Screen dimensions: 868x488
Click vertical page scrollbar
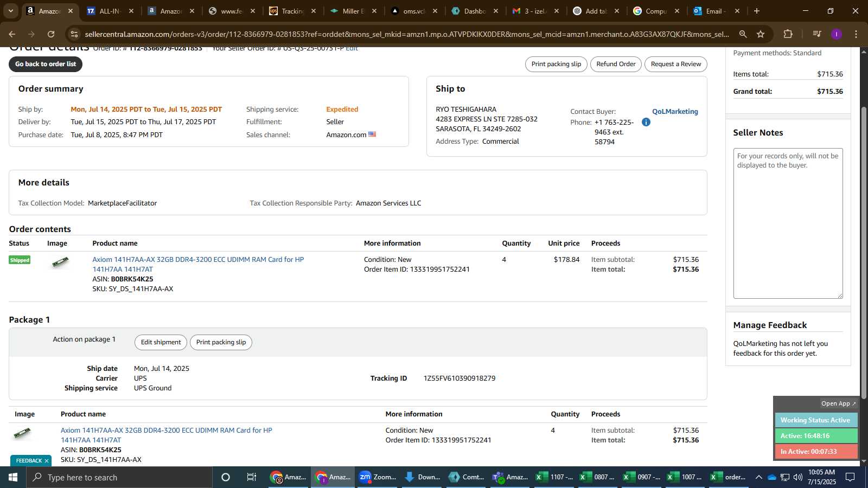click(864, 252)
